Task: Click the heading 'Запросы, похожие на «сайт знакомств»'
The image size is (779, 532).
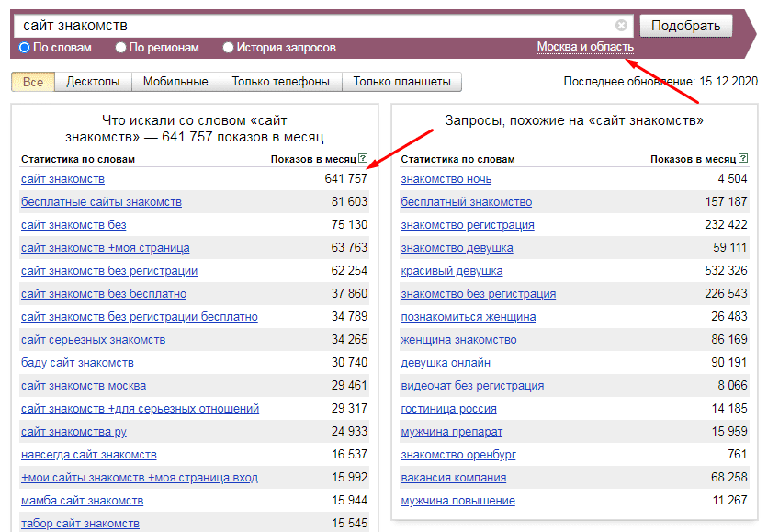Action: [x=574, y=120]
